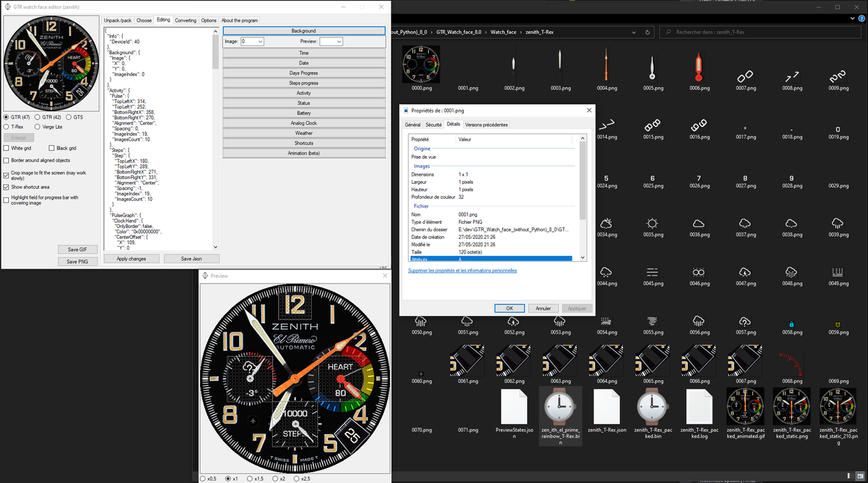
Task: Switch to Général tab in properties dialog
Action: 412,125
